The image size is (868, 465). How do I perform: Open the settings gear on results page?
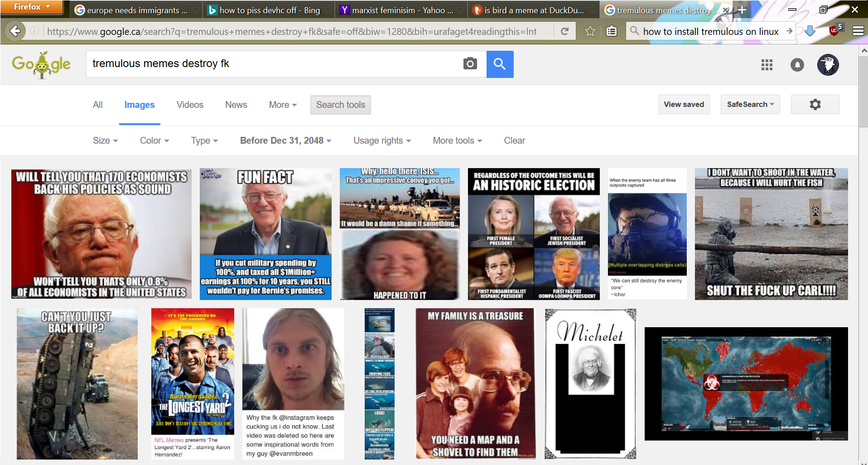click(815, 105)
